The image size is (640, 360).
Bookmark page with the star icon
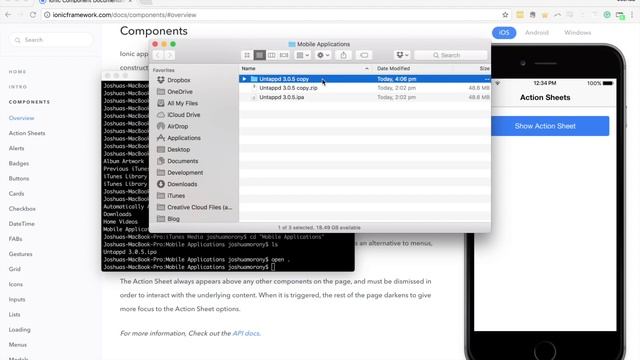click(505, 15)
